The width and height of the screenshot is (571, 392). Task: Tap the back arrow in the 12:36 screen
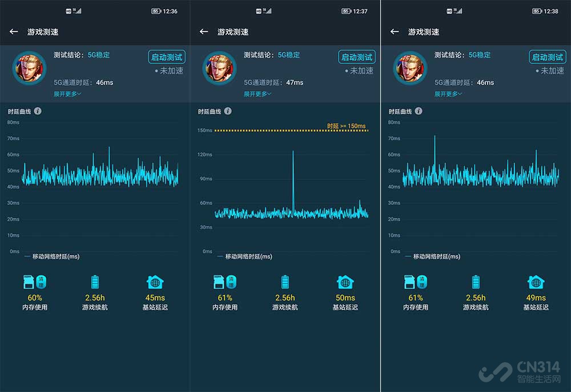pyautogui.click(x=14, y=32)
